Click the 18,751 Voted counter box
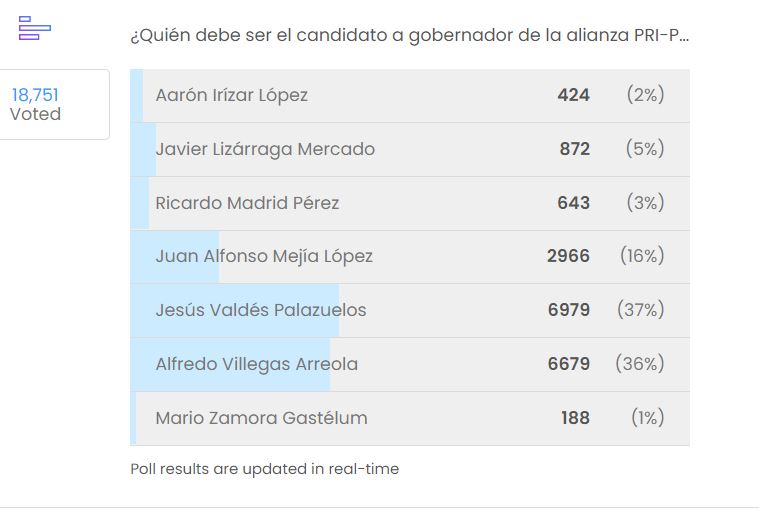This screenshot has height=529, width=759. (x=53, y=105)
